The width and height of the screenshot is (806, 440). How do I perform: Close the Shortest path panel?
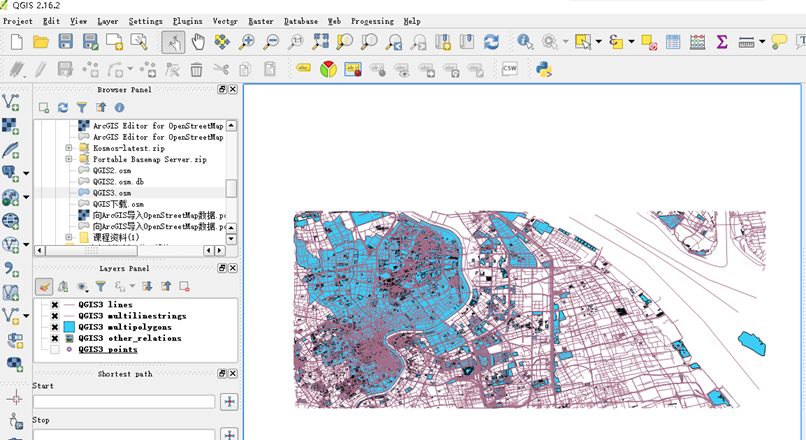233,374
